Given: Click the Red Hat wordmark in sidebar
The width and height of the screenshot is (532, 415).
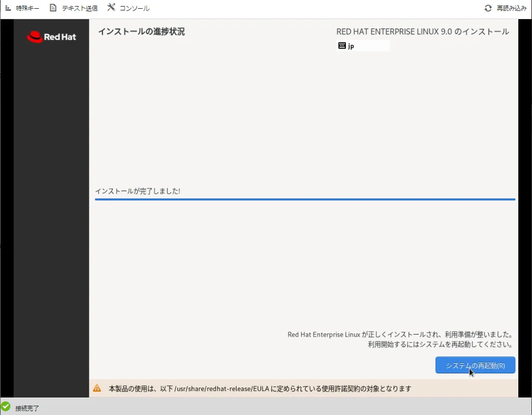Looking at the screenshot, I should (x=60, y=37).
